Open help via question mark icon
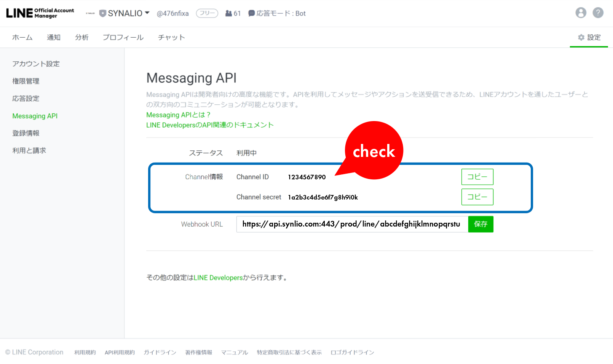 click(x=598, y=13)
